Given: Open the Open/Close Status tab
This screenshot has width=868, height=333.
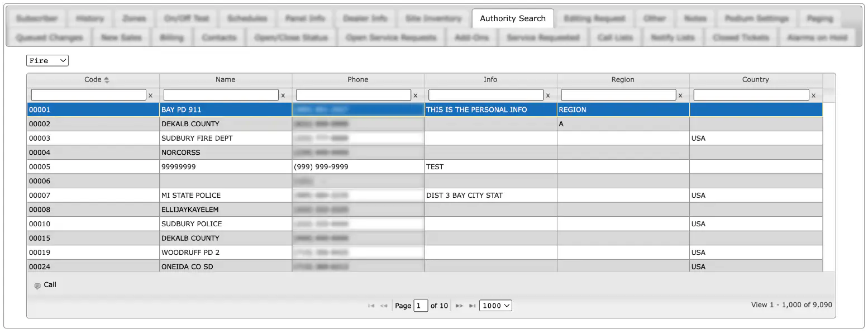Looking at the screenshot, I should coord(290,38).
